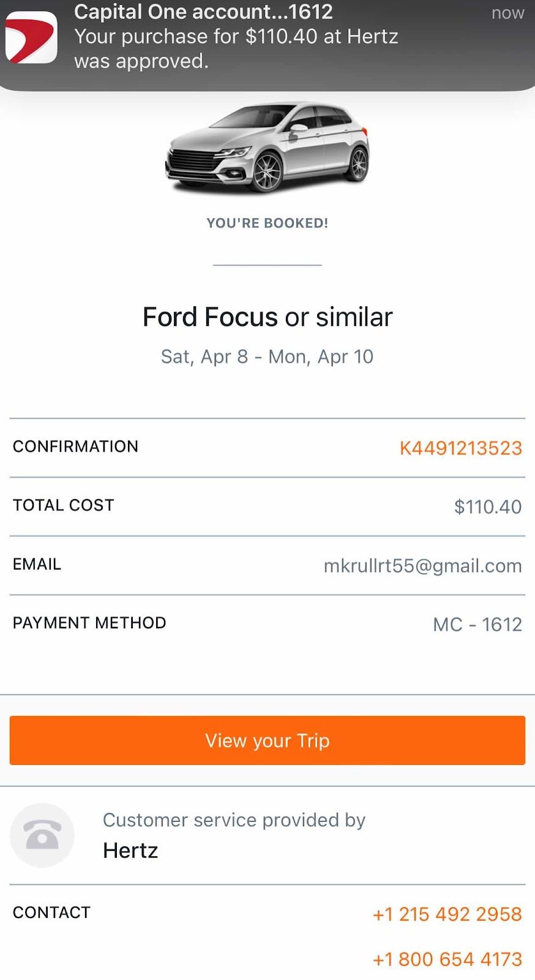Image resolution: width=535 pixels, height=980 pixels.
Task: Tap the telephone customer service icon
Action: pyautogui.click(x=42, y=835)
